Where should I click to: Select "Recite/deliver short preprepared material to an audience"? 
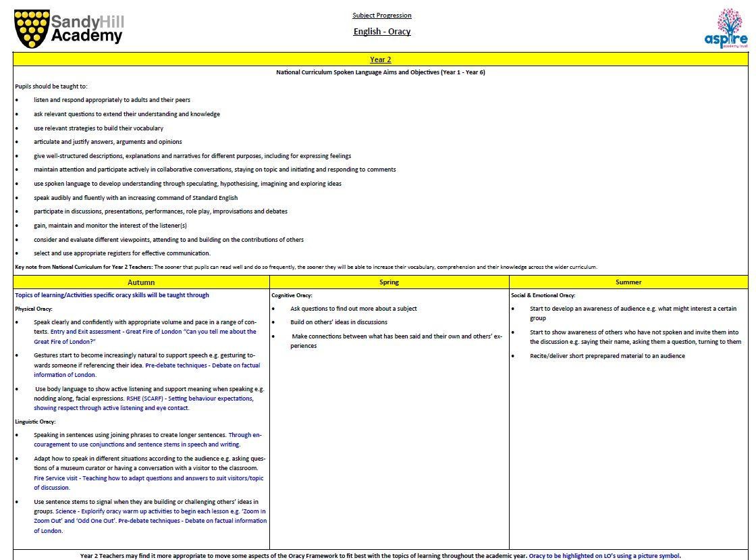607,356
